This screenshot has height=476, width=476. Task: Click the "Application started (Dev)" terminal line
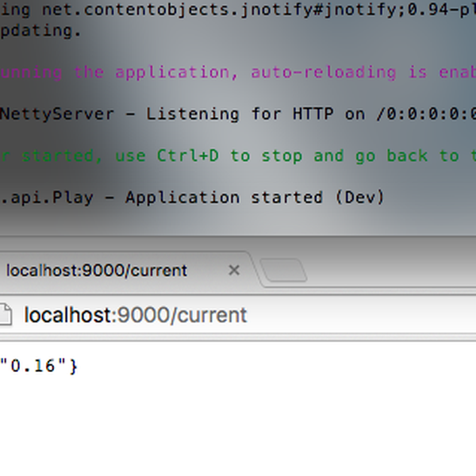pos(254,197)
